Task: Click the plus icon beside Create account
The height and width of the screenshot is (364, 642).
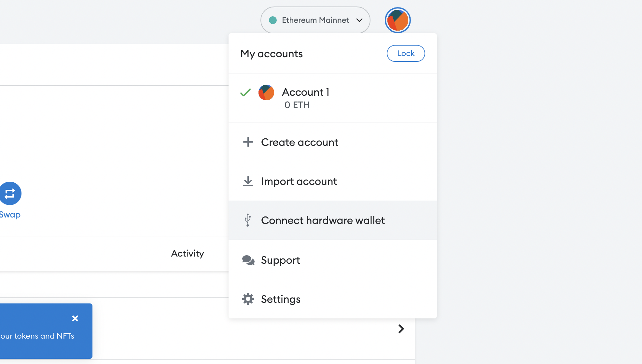Action: [248, 142]
